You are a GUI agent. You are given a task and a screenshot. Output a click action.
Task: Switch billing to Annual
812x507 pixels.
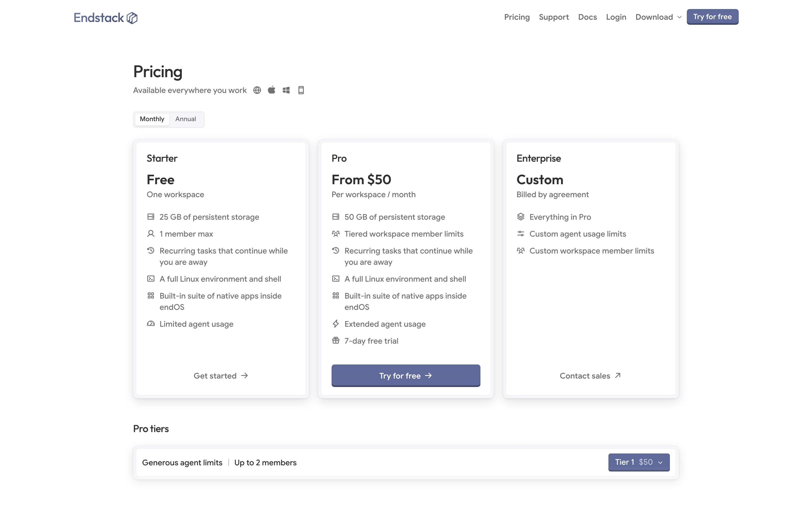186,119
